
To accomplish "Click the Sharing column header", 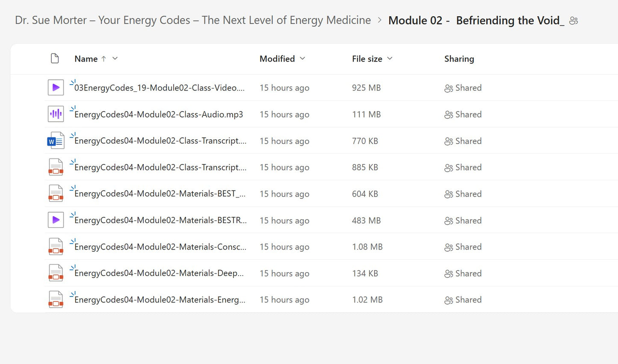I will [x=459, y=59].
